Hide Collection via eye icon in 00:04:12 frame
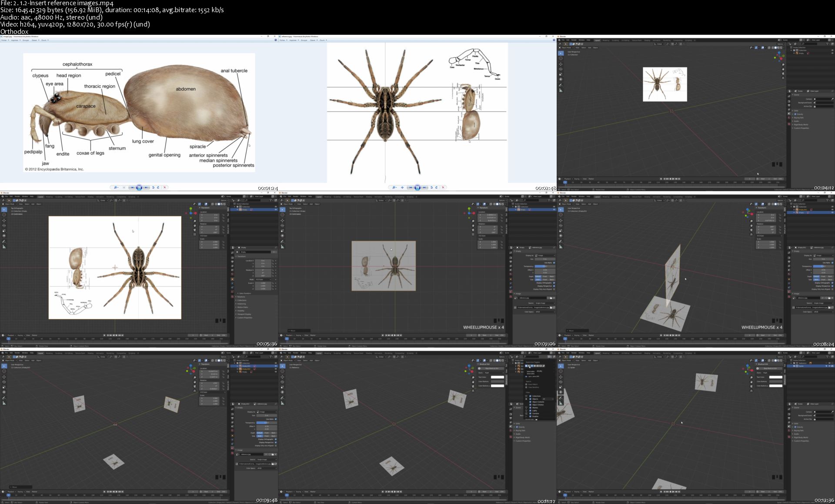Viewport: 835px width, 504px height. pyautogui.click(x=832, y=50)
